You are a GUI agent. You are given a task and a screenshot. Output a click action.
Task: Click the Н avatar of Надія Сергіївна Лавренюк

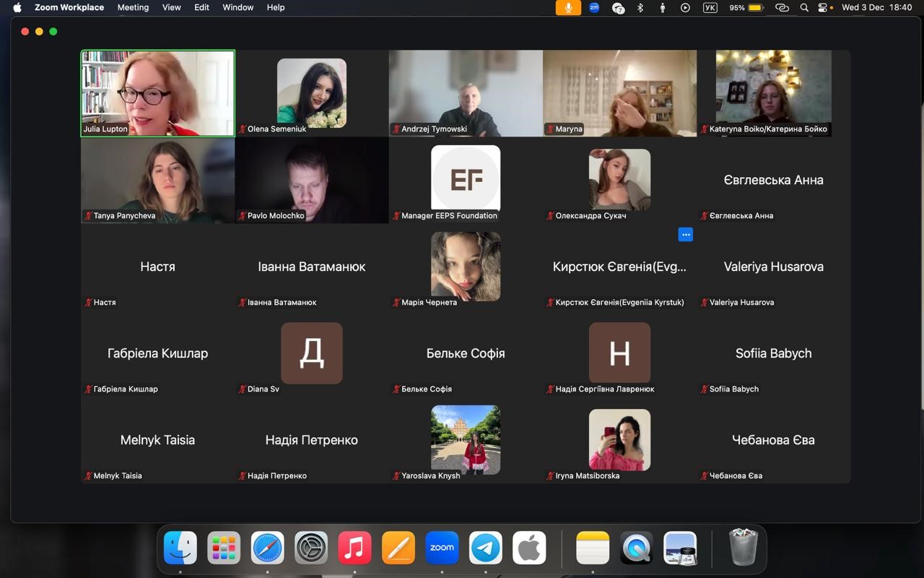619,353
